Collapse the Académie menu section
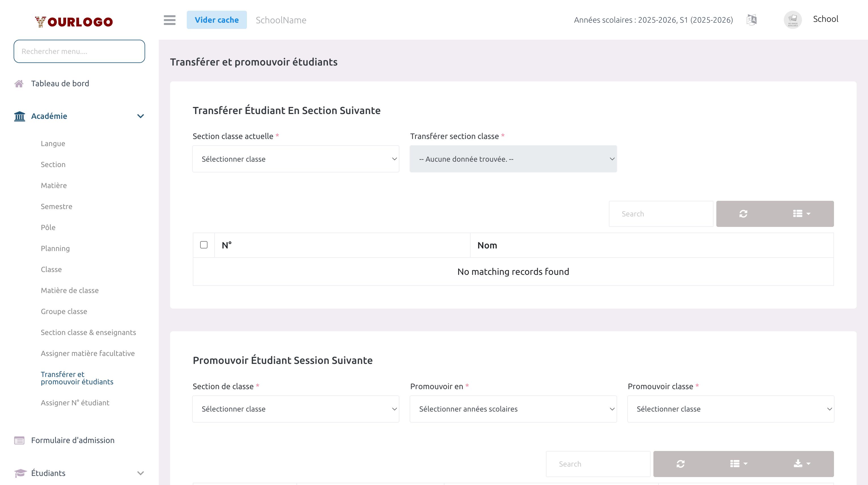Image resolution: width=868 pixels, height=485 pixels. point(141,116)
